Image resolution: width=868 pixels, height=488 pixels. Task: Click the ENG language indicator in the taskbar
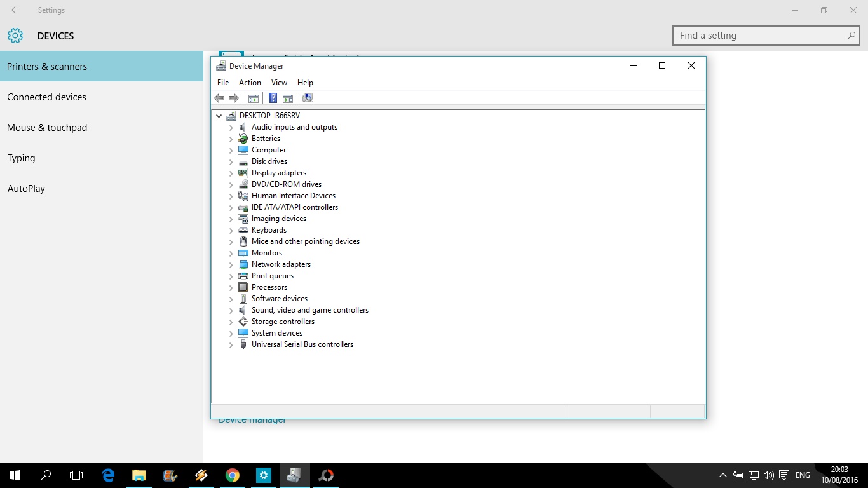pyautogui.click(x=802, y=475)
